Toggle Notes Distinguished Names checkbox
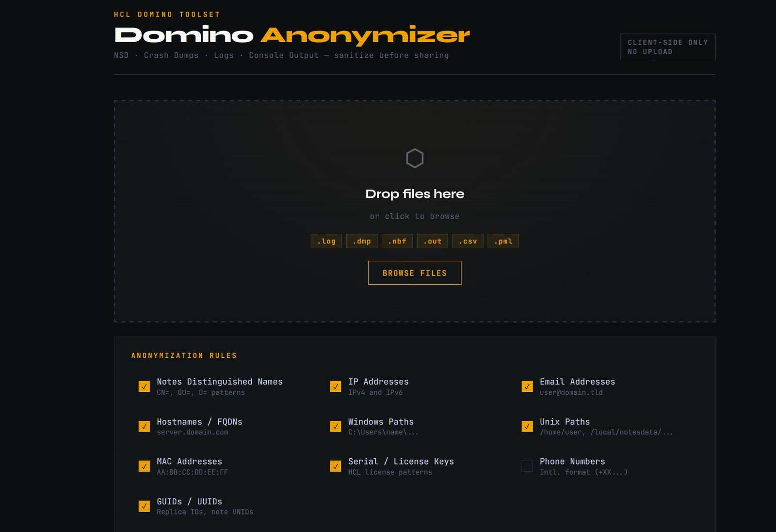776x532 pixels. click(144, 386)
